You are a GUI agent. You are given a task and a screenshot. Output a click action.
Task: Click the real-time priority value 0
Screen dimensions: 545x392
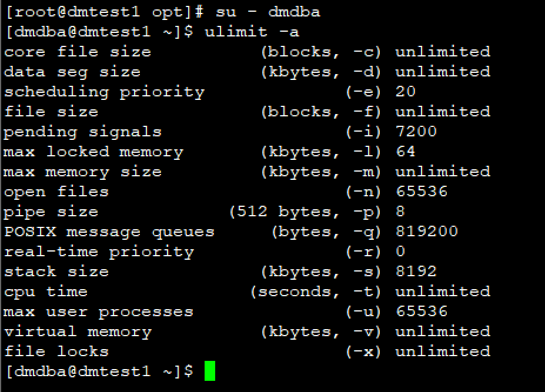click(x=400, y=252)
